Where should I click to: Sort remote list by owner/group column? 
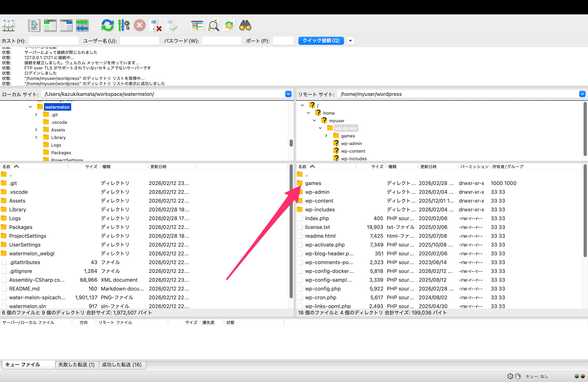507,167
